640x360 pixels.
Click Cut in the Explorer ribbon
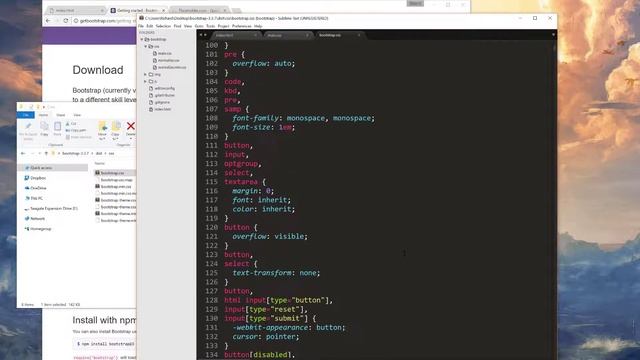[71, 123]
